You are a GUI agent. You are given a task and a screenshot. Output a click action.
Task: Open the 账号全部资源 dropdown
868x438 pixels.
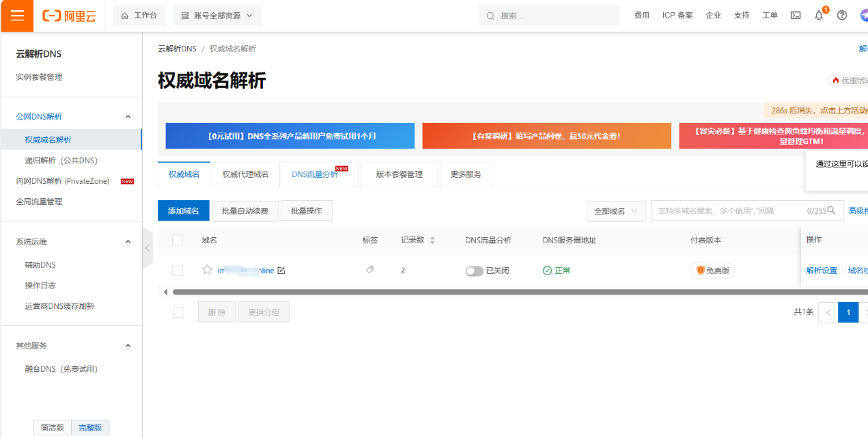(217, 16)
